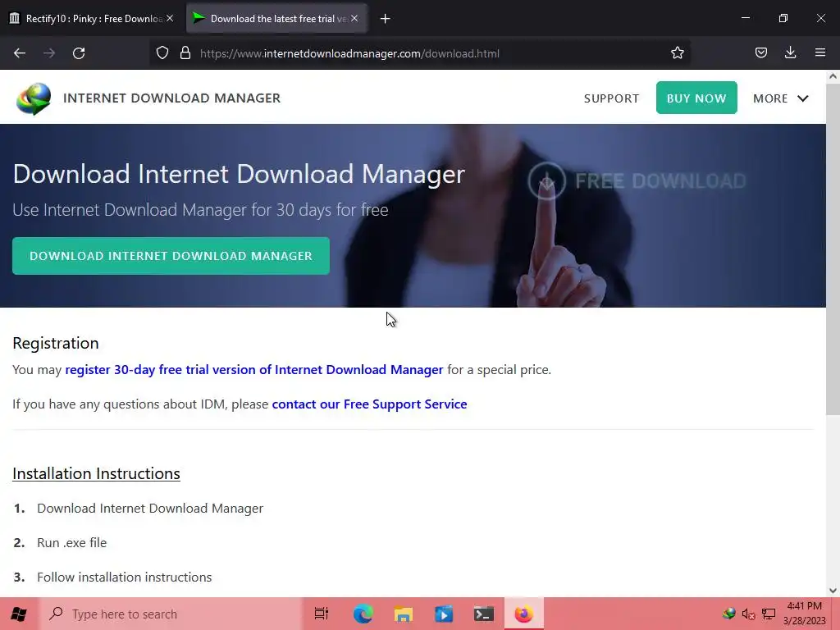The height and width of the screenshot is (630, 840).
Task: Open the terminal taskbar icon
Action: pos(484,614)
